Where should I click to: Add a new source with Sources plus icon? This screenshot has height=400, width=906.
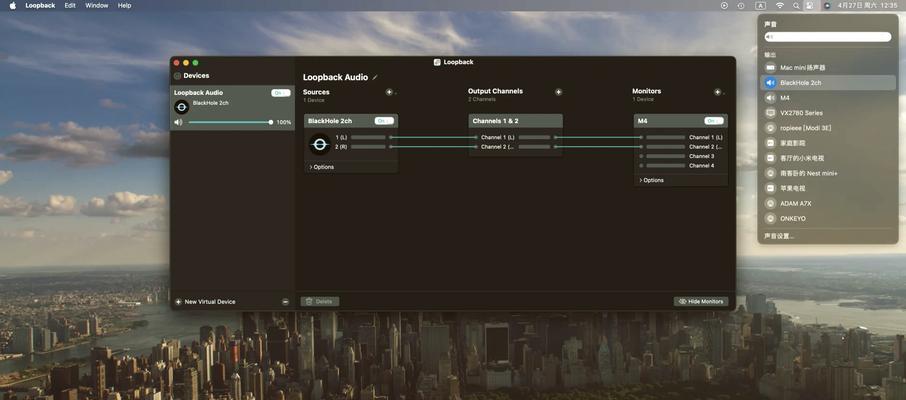[389, 92]
